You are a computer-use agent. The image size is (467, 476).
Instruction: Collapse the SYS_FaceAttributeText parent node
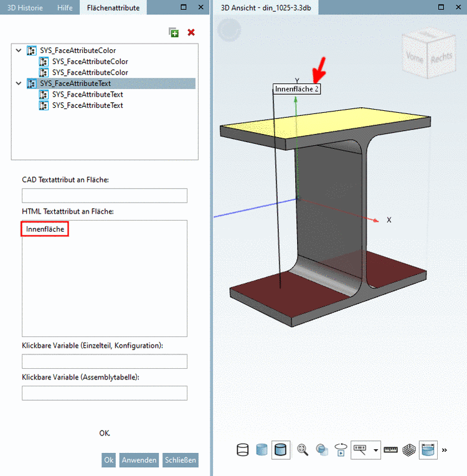[x=19, y=83]
